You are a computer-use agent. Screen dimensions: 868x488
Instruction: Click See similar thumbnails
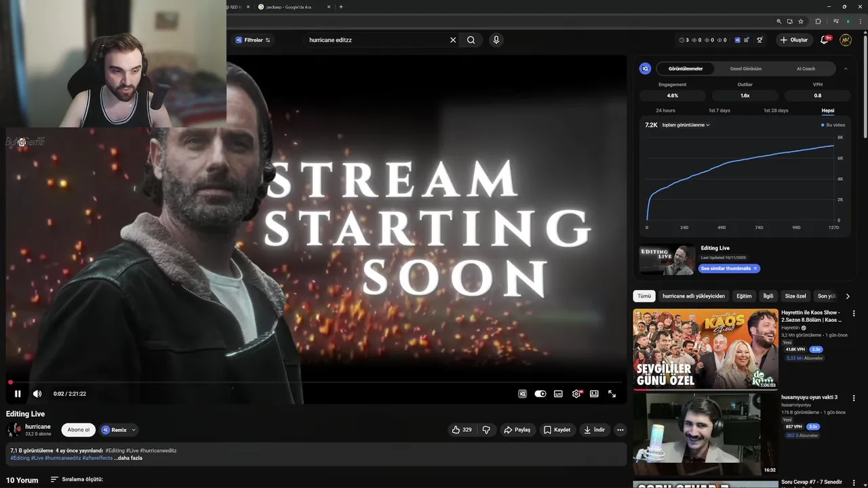pyautogui.click(x=729, y=268)
